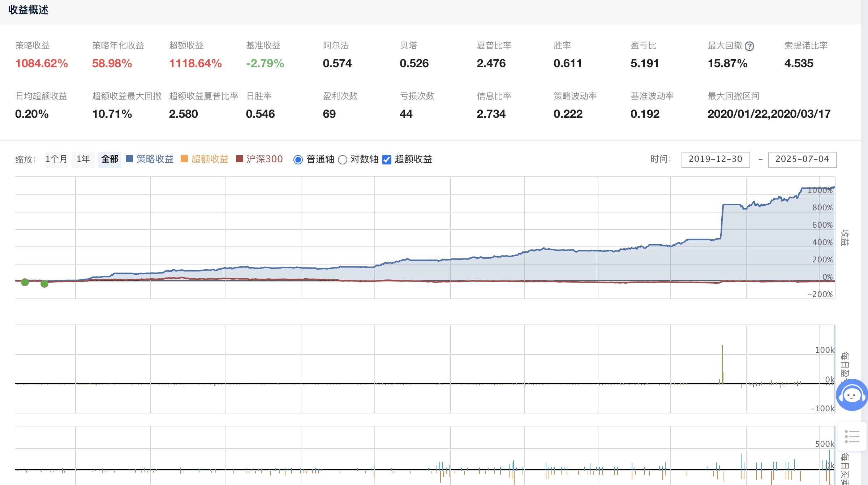Image resolution: width=868 pixels, height=485 pixels.
Task: Click the 最大回撤 value 15.87%
Action: [x=727, y=64]
